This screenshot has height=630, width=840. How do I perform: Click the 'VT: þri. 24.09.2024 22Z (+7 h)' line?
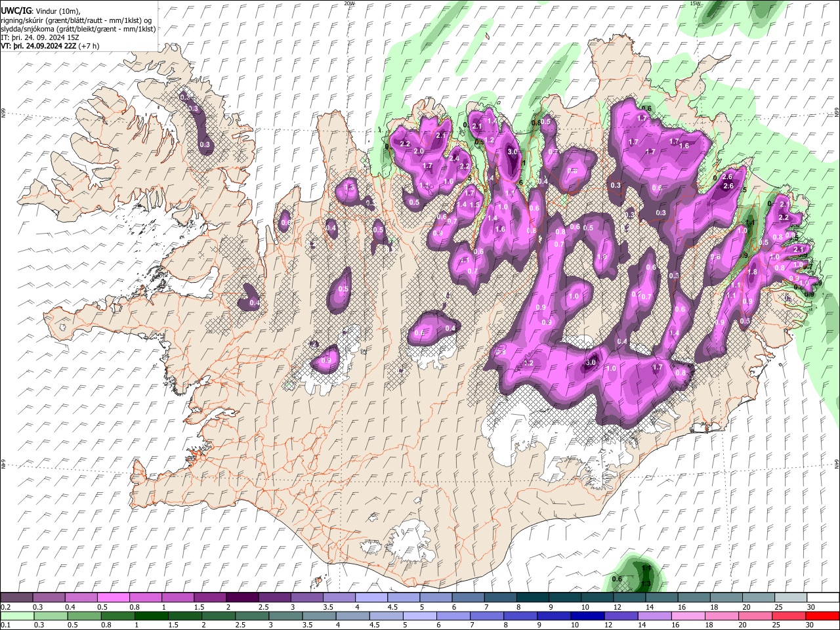(x=51, y=45)
